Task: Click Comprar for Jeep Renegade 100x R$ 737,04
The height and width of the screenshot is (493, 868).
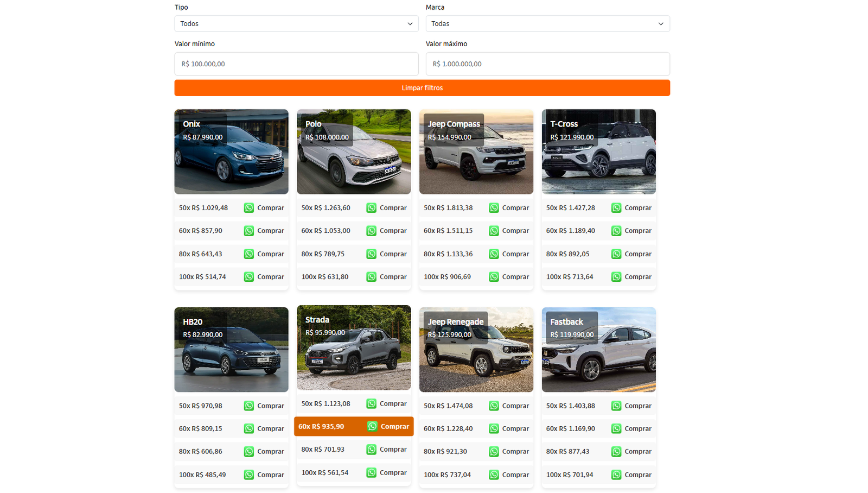Action: pos(515,475)
